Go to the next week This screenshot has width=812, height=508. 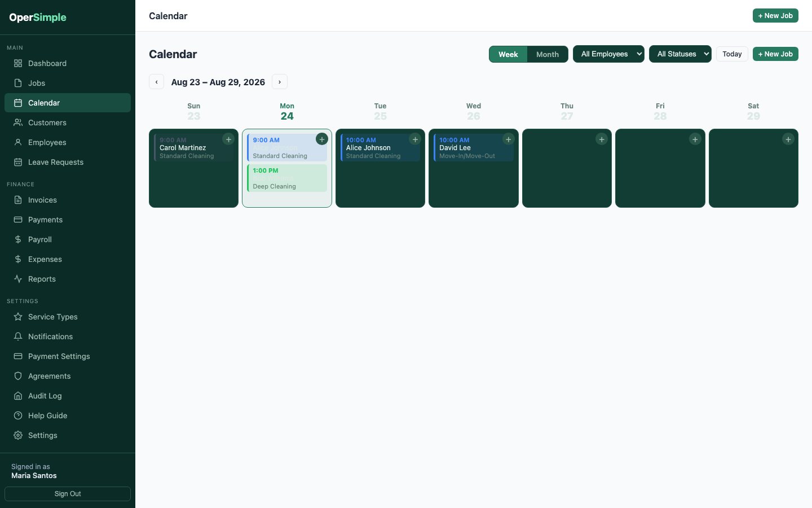click(x=280, y=82)
